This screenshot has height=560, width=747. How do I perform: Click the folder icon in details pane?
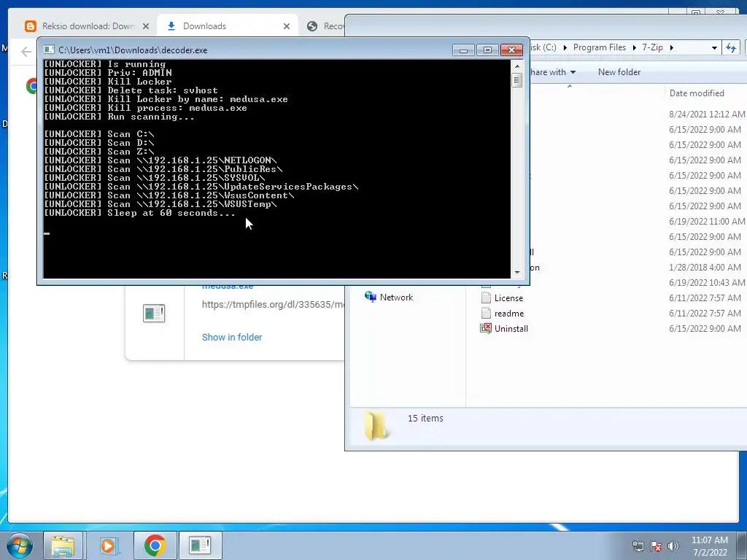pyautogui.click(x=377, y=425)
